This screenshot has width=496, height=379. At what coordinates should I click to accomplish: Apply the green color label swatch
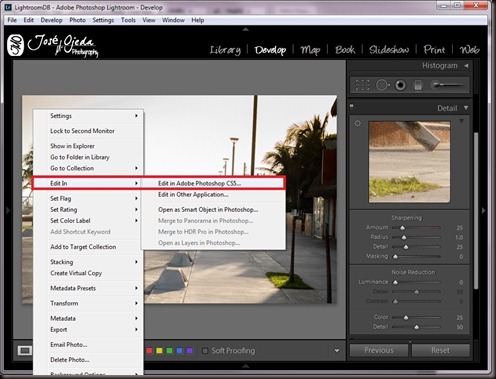[x=169, y=351]
